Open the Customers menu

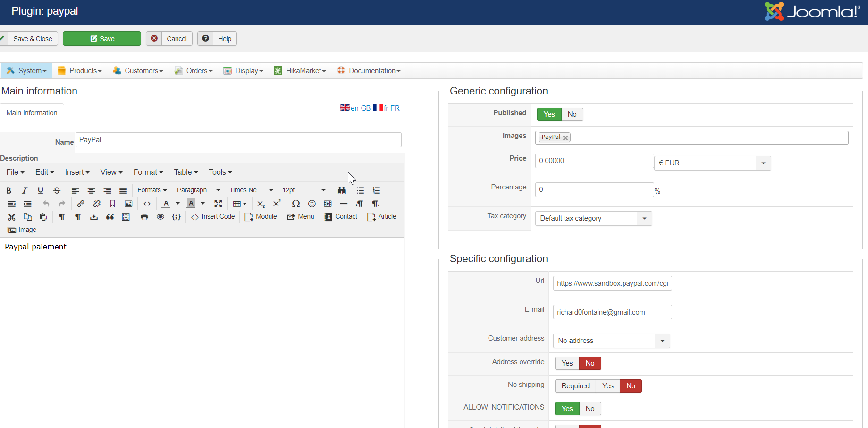pyautogui.click(x=138, y=71)
